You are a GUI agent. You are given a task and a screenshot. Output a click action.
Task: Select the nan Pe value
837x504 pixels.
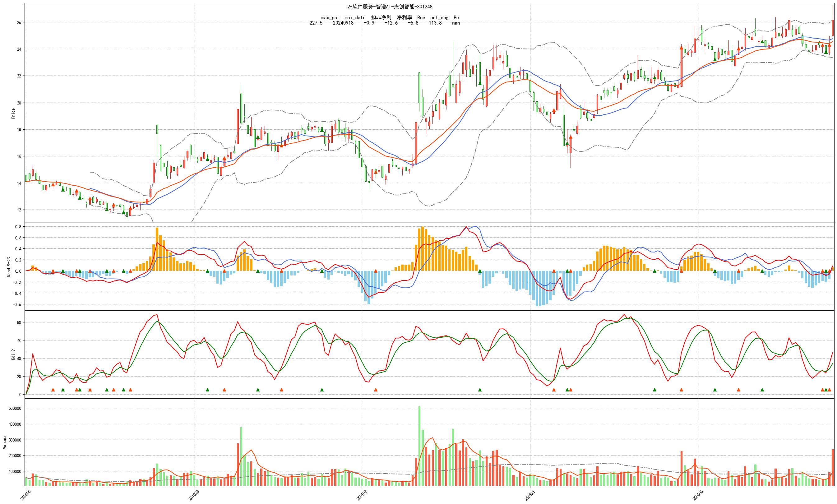click(x=456, y=23)
